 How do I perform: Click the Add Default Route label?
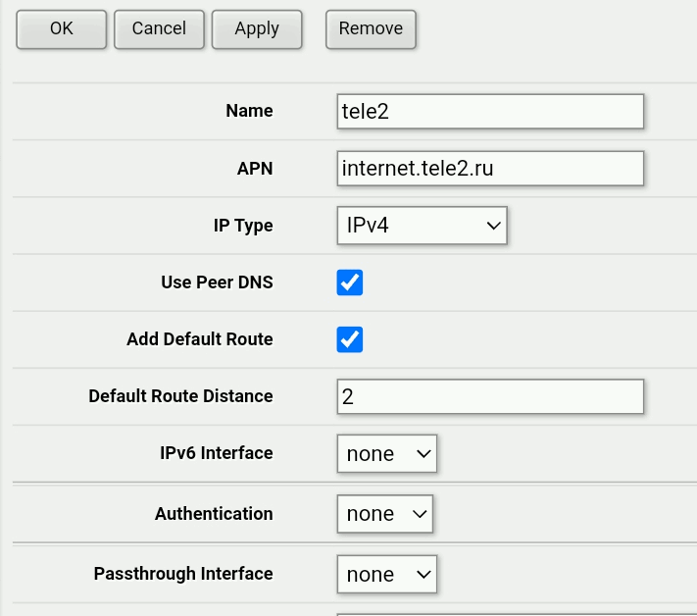[x=200, y=339]
